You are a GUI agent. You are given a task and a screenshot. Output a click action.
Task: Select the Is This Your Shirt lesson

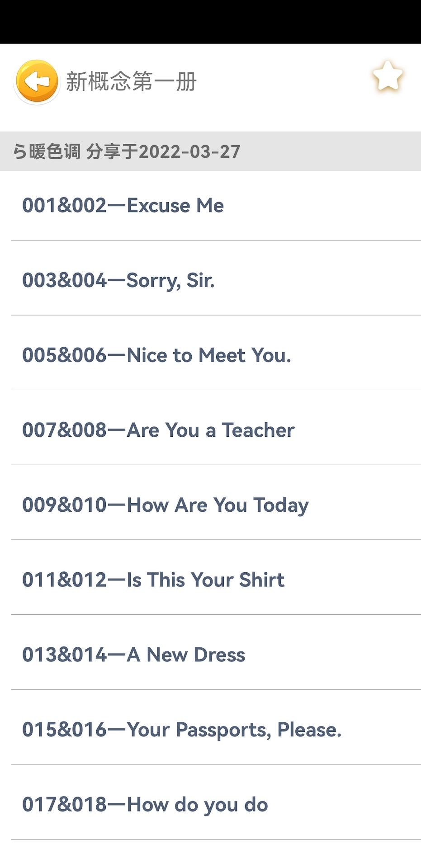205,580
